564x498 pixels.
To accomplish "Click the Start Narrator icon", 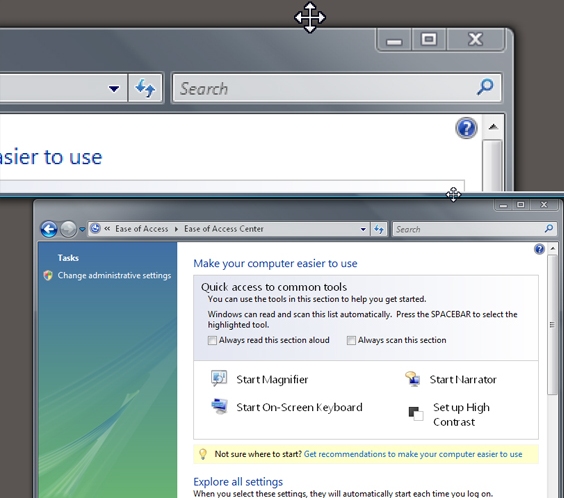I will [413, 379].
